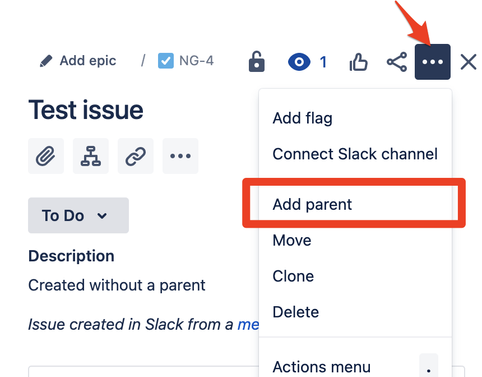Open the NG-4 issue key link
Image resolution: width=482 pixels, height=377 pixels.
[196, 61]
